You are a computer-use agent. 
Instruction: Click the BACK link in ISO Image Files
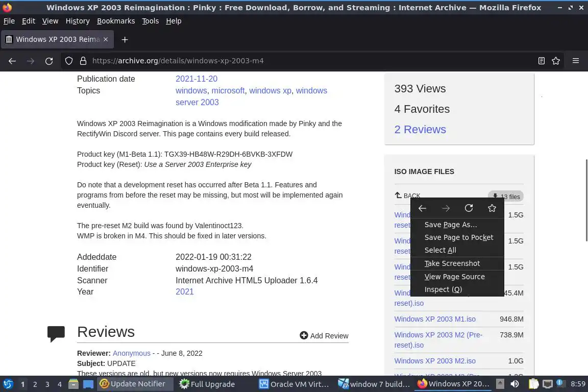pos(407,195)
